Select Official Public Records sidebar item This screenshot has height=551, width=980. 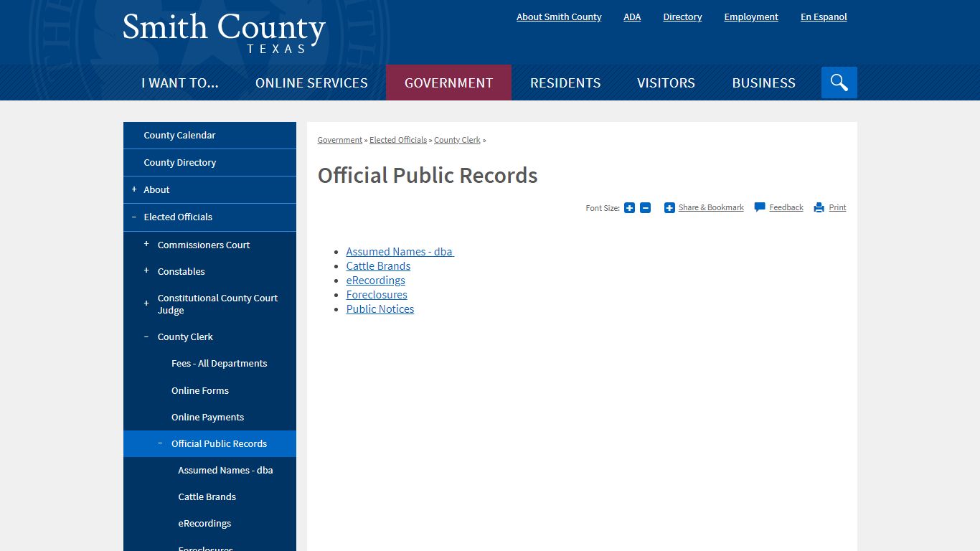click(219, 444)
